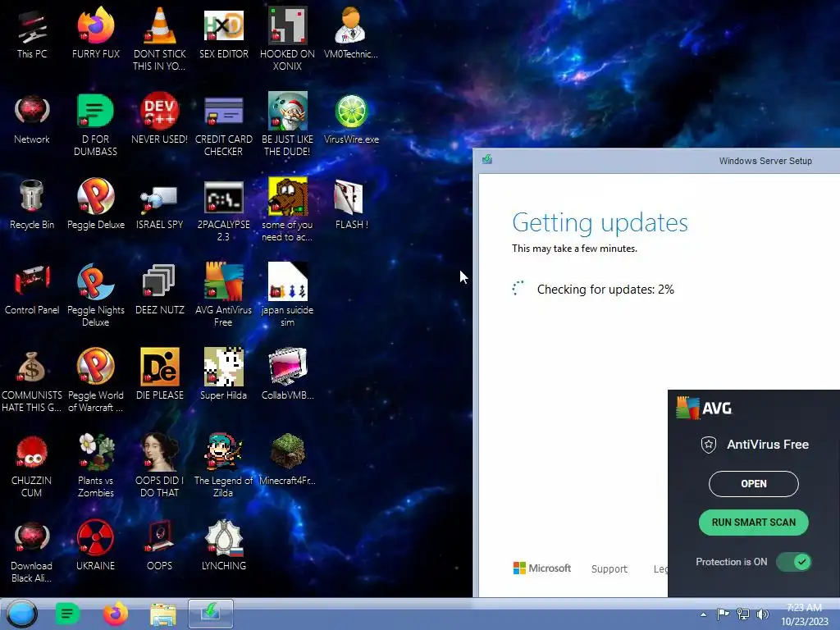Image resolution: width=840 pixels, height=630 pixels.
Task: Click 'Checking for updates: 2%' progress text
Action: [x=605, y=290]
